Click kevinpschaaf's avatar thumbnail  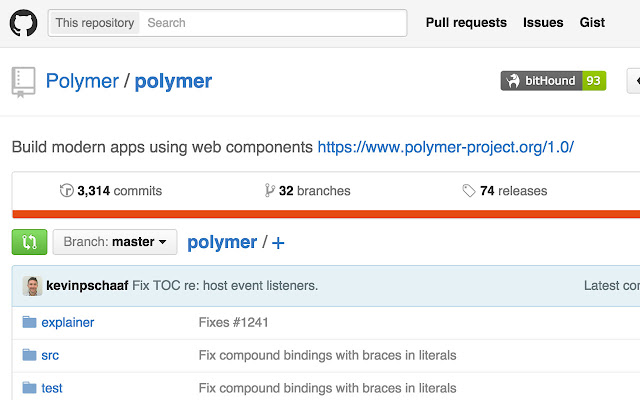pos(32,286)
